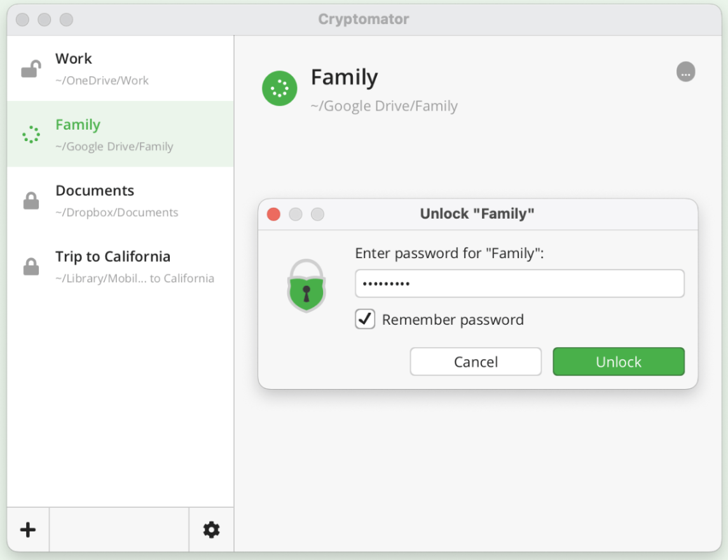The image size is (728, 560).
Task: Click inside the password entry field
Action: coord(519,283)
